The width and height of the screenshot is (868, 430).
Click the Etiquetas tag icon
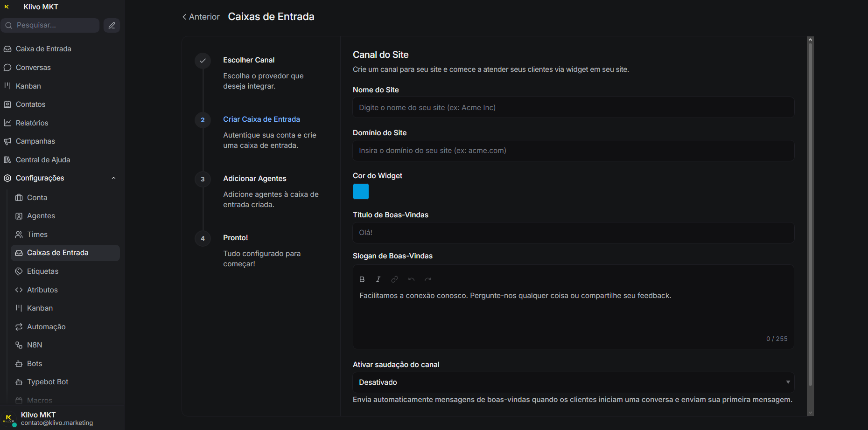point(19,271)
